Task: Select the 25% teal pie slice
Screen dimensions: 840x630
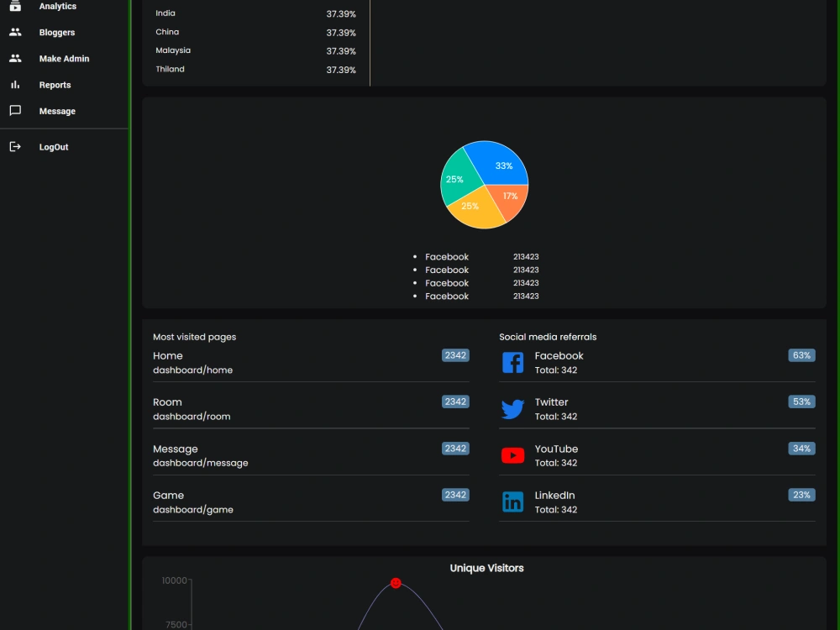Action: click(x=454, y=179)
